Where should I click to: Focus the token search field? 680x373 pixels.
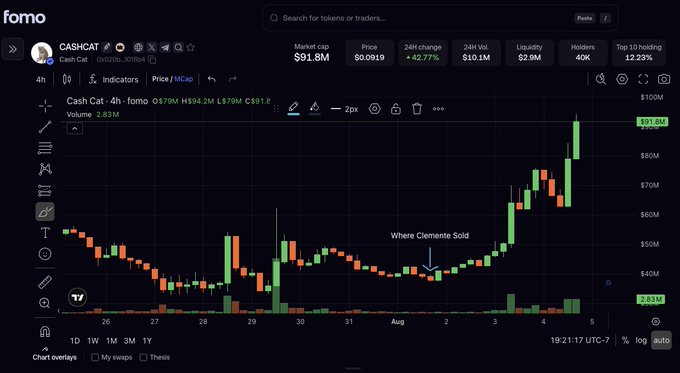(440, 18)
